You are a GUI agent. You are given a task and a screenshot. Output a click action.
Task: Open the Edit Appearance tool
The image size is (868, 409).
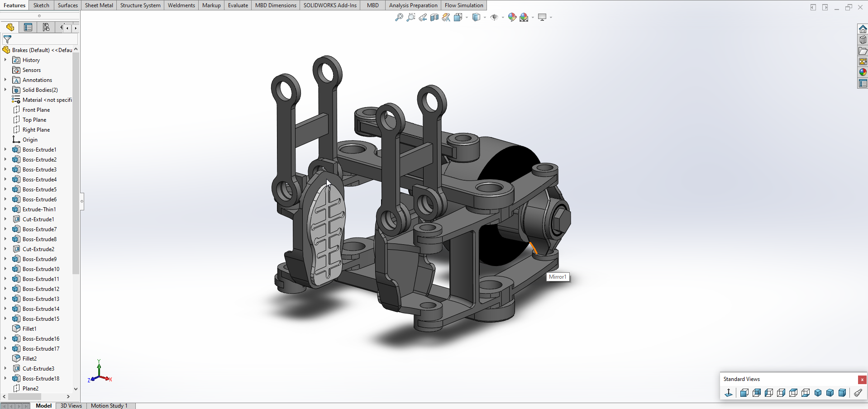[x=512, y=17]
